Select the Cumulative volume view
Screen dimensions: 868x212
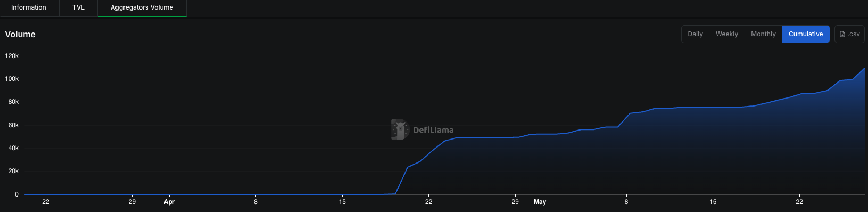point(806,34)
